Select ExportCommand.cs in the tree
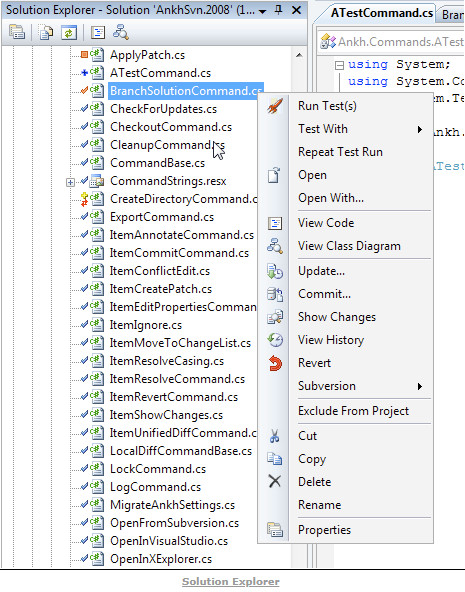Viewport: 465px width, 592px height. pos(162,217)
